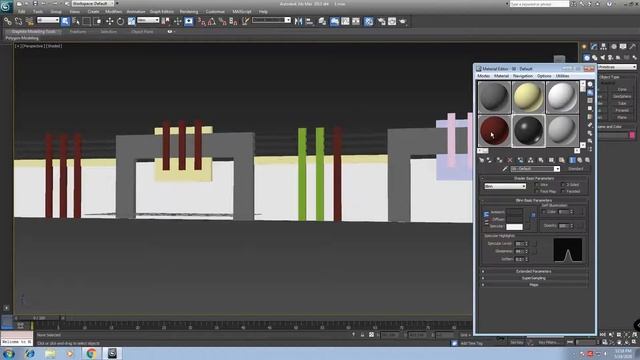
Task: Open the Blinn shader type dropdown
Action: click(505, 186)
